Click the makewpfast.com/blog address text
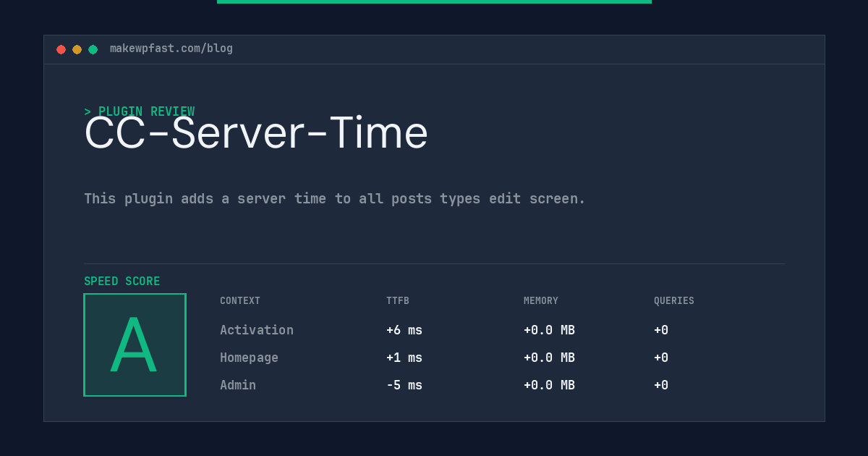The height and width of the screenshot is (456, 868). [171, 48]
